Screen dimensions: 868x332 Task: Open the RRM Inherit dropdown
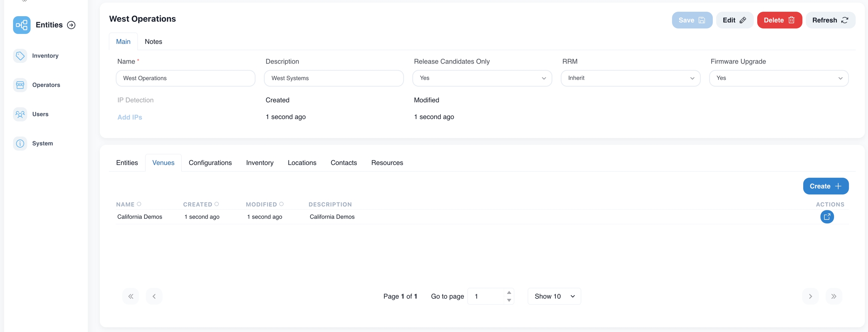pyautogui.click(x=630, y=78)
